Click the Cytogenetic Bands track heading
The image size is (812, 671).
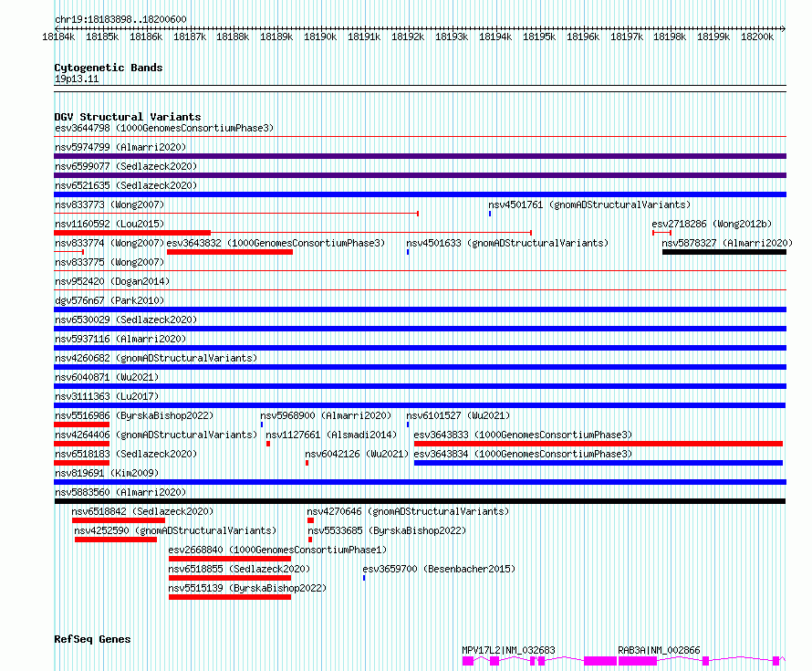109,68
